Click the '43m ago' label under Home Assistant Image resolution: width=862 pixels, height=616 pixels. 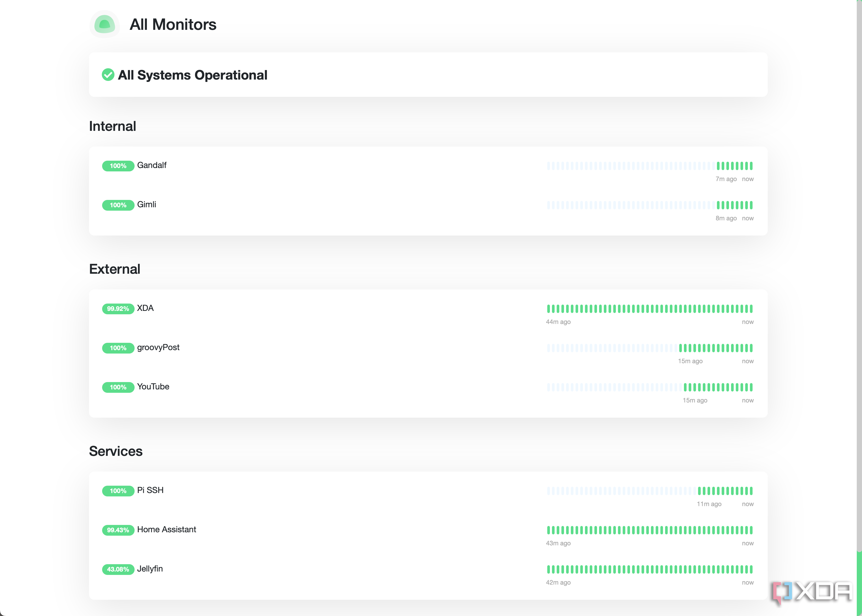[558, 543]
